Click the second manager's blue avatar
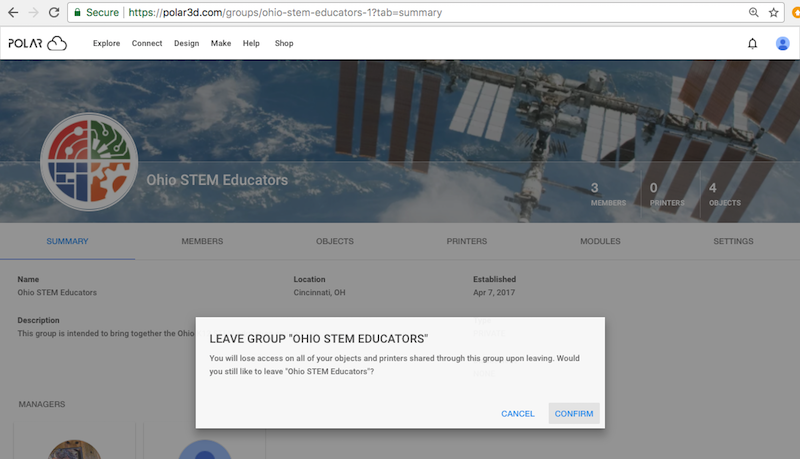This screenshot has width=800, height=459. pyautogui.click(x=205, y=450)
